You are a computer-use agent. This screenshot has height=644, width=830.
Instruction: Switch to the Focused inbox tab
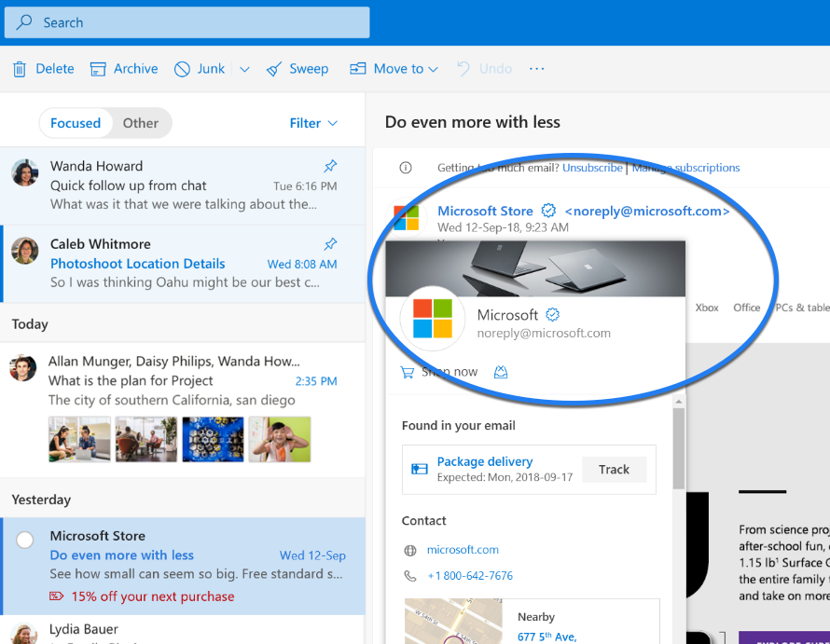coord(76,123)
